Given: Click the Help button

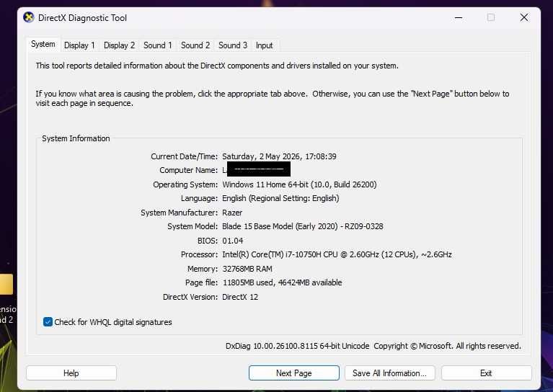Looking at the screenshot, I should 71,373.
